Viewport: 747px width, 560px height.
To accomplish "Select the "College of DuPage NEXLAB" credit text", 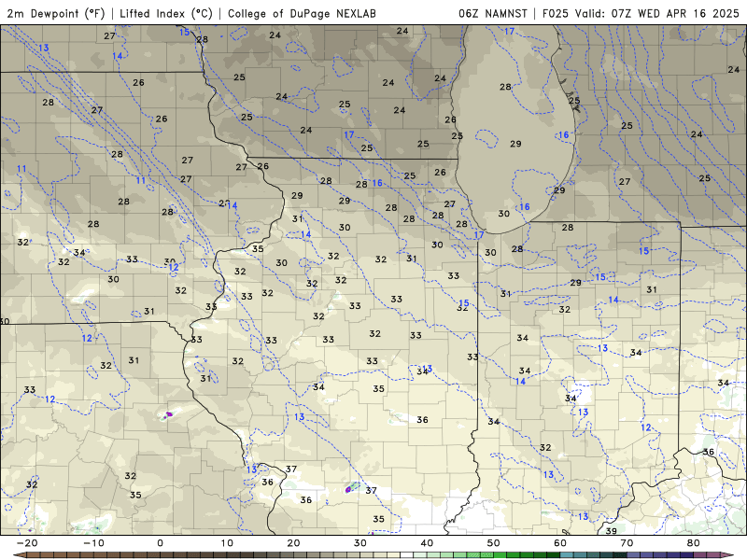I will click(x=302, y=13).
